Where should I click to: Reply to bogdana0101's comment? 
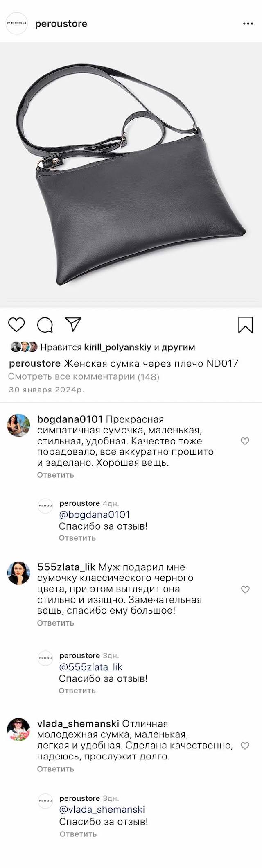[56, 475]
